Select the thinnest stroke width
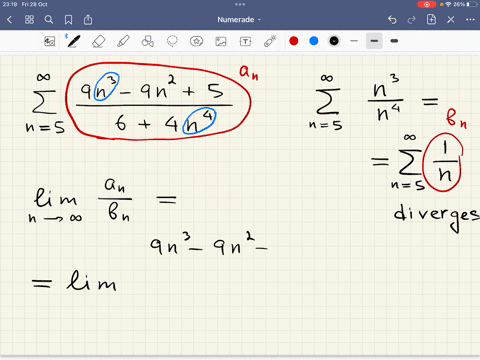480x360 pixels. point(354,41)
